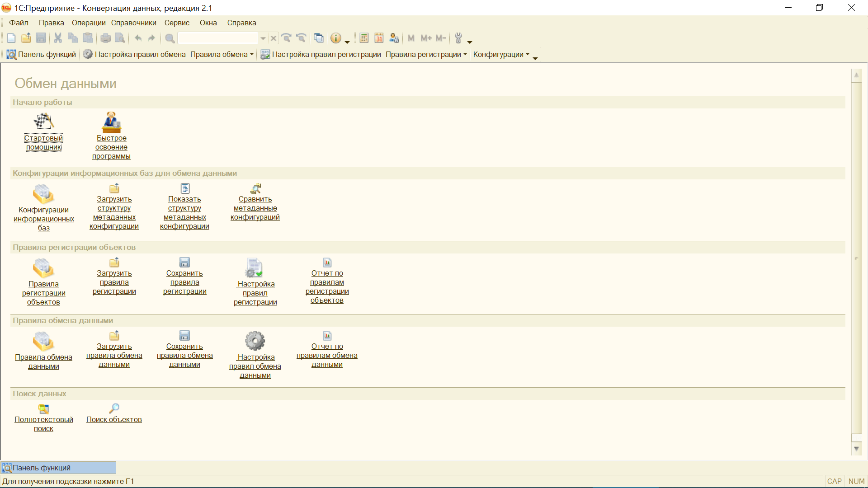Expand the Правила обмена toolbar dropdown
Image resolution: width=868 pixels, height=488 pixels.
[222, 54]
